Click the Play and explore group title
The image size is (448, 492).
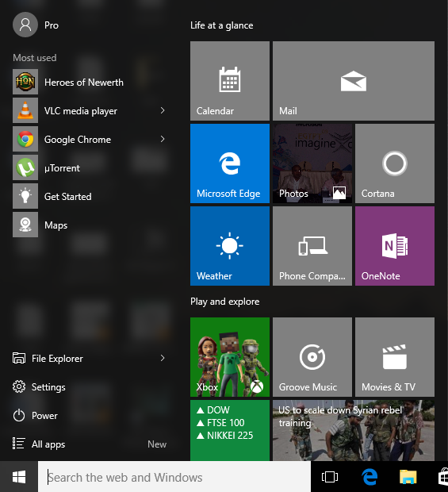tap(224, 302)
